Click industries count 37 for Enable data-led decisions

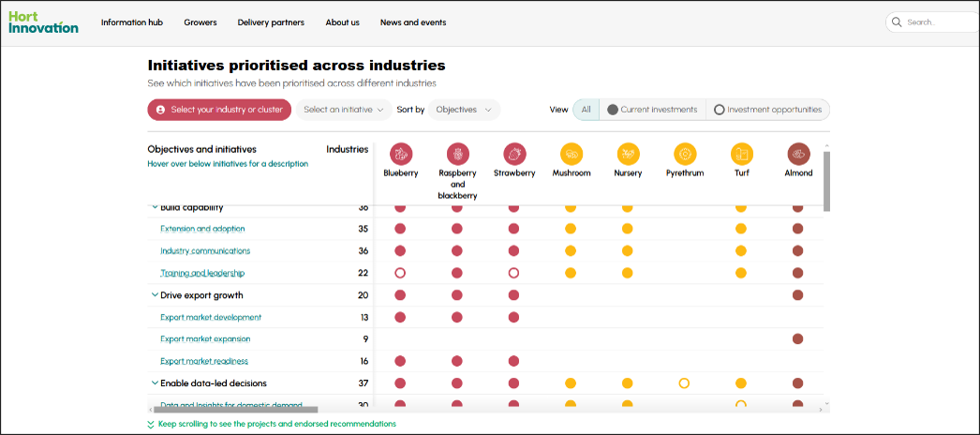pyautogui.click(x=364, y=383)
